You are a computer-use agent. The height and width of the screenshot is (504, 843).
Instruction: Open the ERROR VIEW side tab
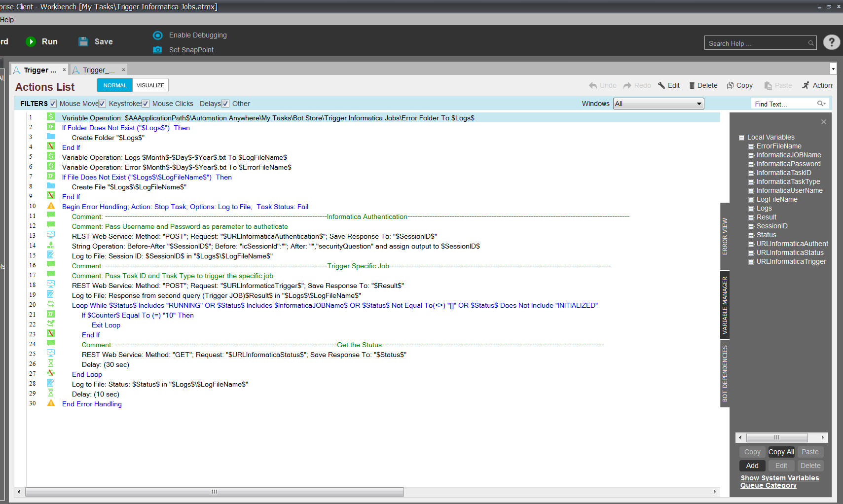click(x=725, y=236)
